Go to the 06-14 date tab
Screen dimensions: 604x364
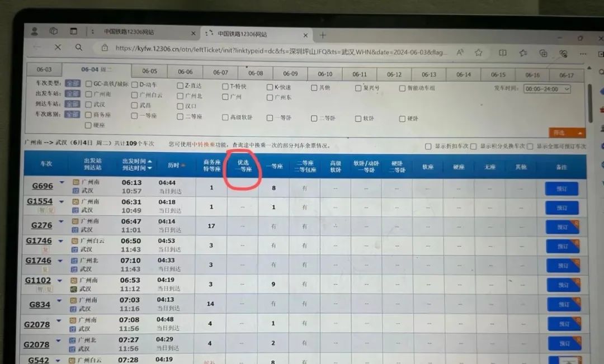coord(464,75)
